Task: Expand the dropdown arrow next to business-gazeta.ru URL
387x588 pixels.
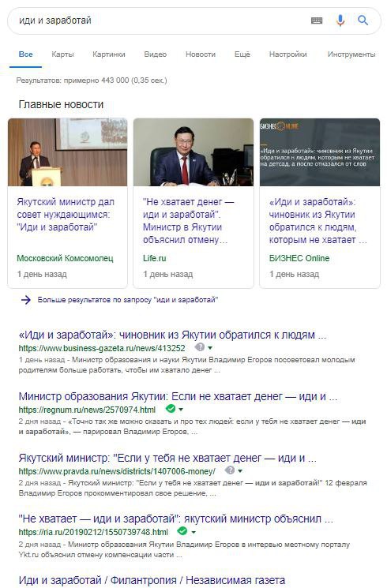Action: click(210, 348)
